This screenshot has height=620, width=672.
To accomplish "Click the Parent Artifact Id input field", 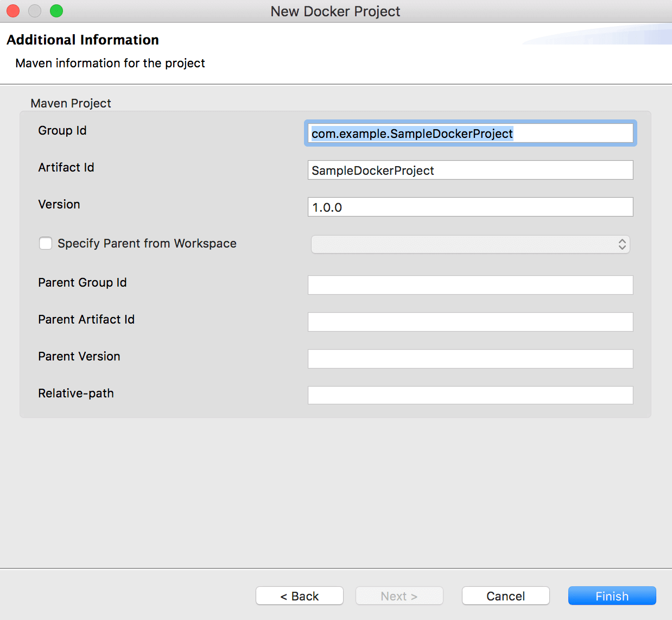I will click(470, 322).
